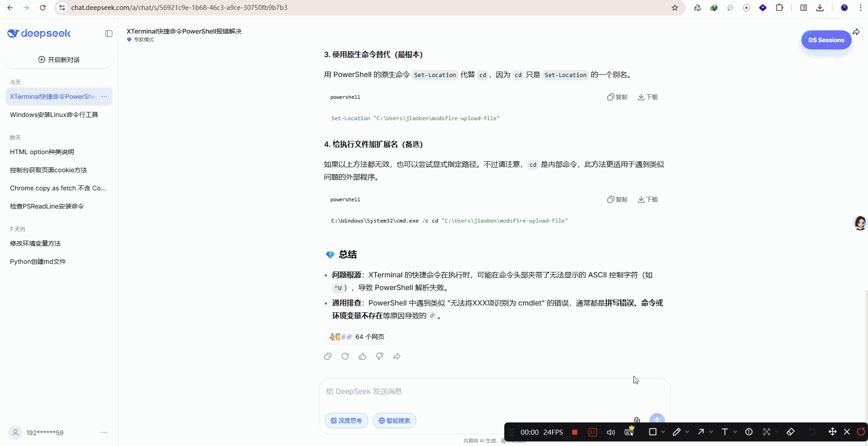
Task: Select the arrow annotation tool
Action: (x=701, y=432)
